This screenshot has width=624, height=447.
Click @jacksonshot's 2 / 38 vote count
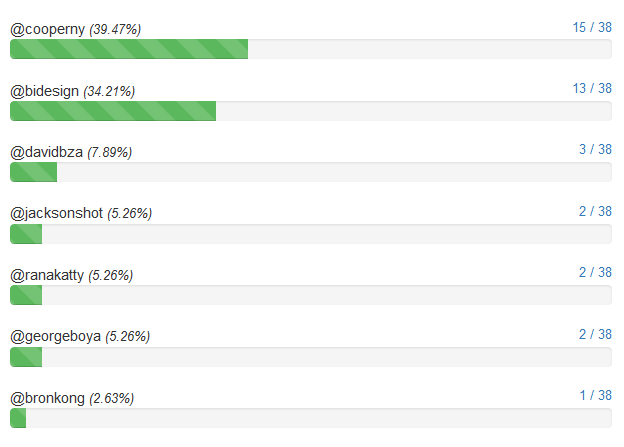pos(595,211)
